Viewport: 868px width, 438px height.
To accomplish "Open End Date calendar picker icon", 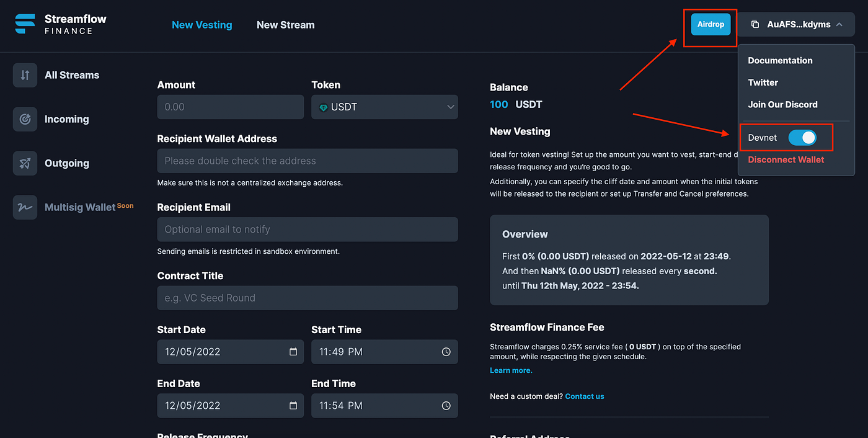I will point(293,406).
